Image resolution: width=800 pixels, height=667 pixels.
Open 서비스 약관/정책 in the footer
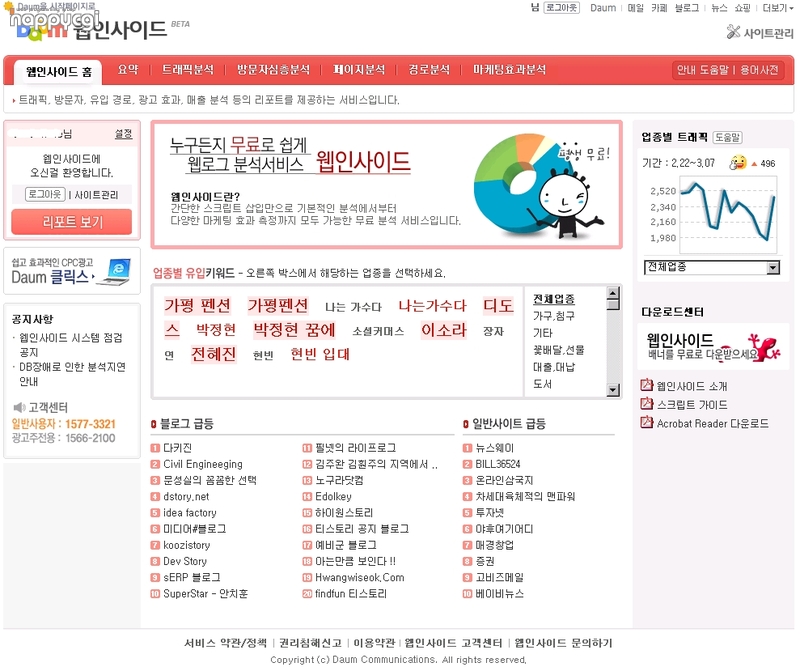(226, 643)
